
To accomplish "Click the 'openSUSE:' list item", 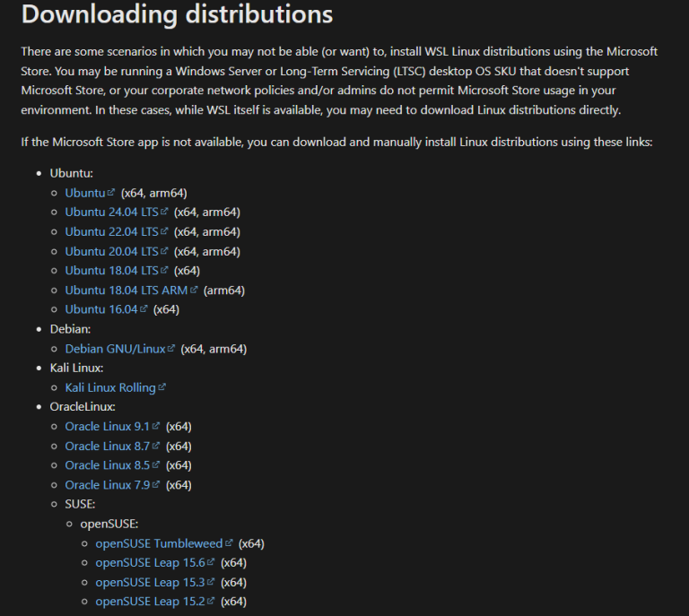I will pos(109,524).
